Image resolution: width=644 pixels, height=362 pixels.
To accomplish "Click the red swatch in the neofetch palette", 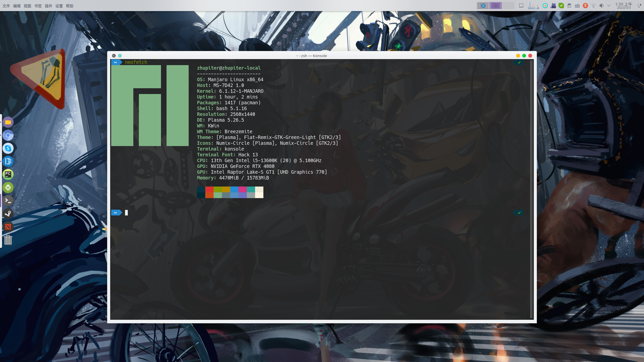I will pos(210,190).
